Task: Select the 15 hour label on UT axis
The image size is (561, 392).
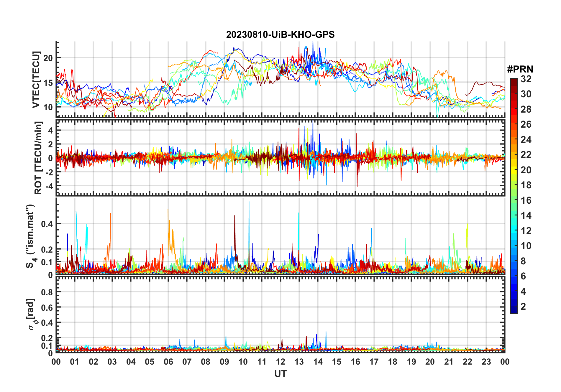Action: pos(337,362)
